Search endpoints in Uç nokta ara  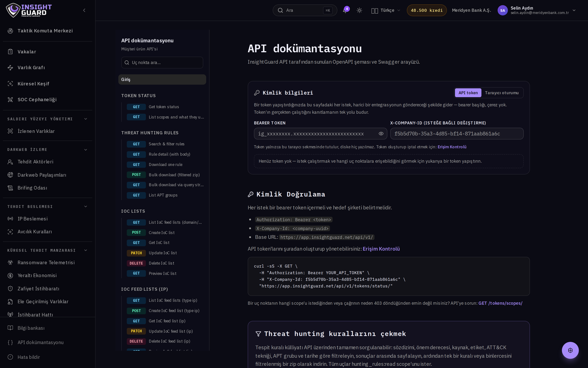coord(162,63)
